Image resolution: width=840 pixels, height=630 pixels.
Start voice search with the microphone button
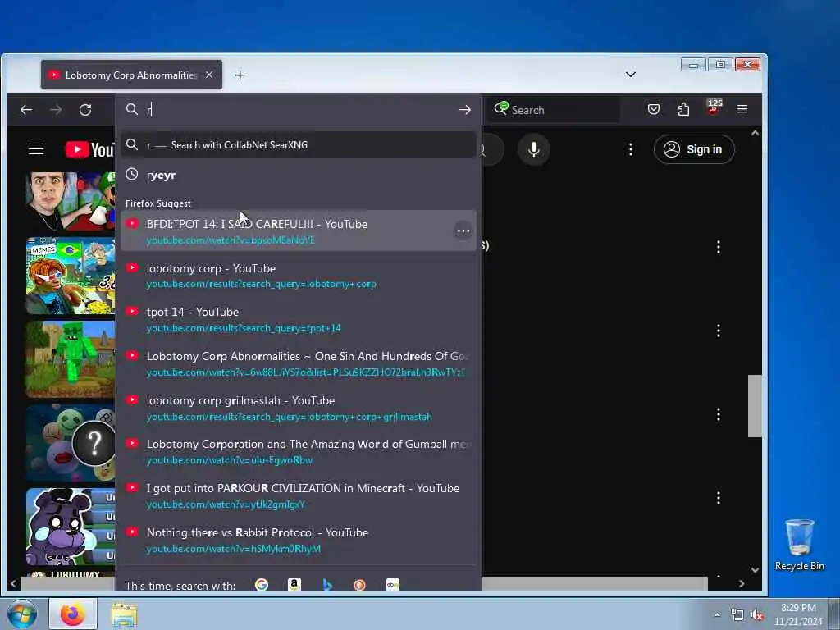click(533, 149)
